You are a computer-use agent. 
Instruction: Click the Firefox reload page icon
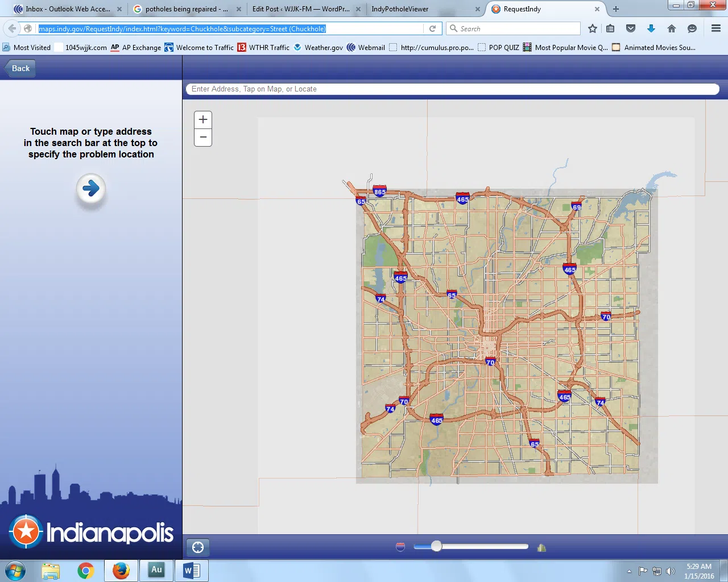point(433,28)
